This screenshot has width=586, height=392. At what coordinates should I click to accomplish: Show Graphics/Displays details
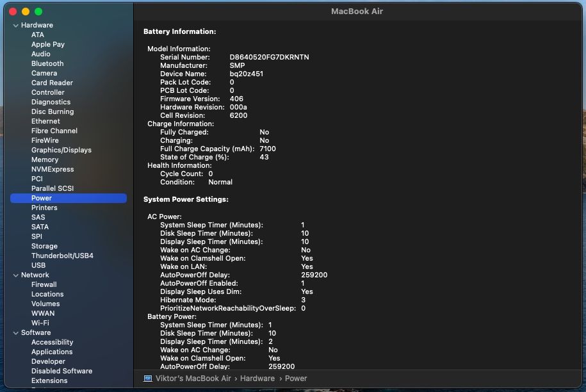tap(61, 150)
